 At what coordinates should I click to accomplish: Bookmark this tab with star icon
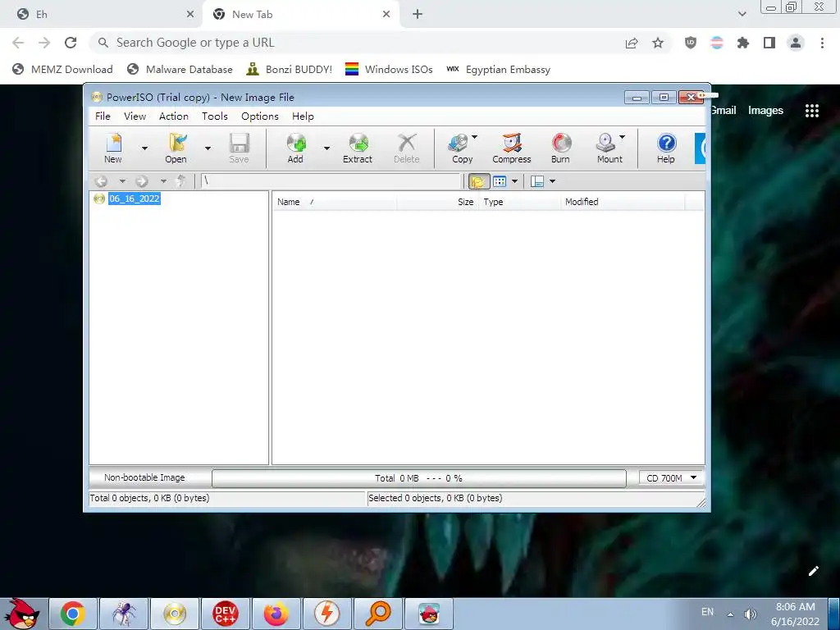pos(658,43)
